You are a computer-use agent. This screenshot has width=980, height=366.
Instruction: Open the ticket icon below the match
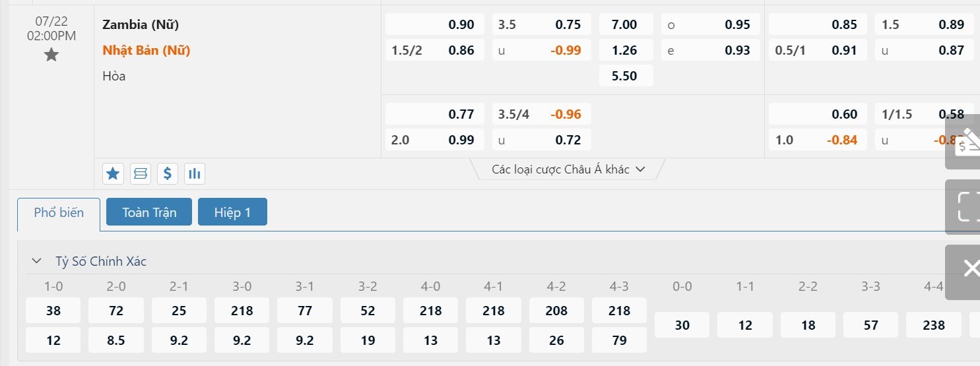pos(140,173)
